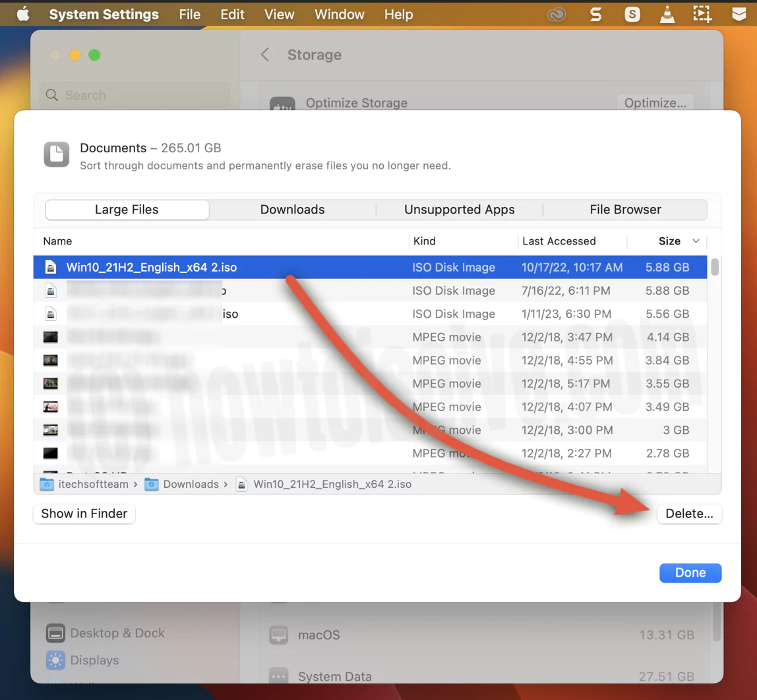Sort by the Kind column header
Screen dimensions: 757x700
(x=425, y=241)
